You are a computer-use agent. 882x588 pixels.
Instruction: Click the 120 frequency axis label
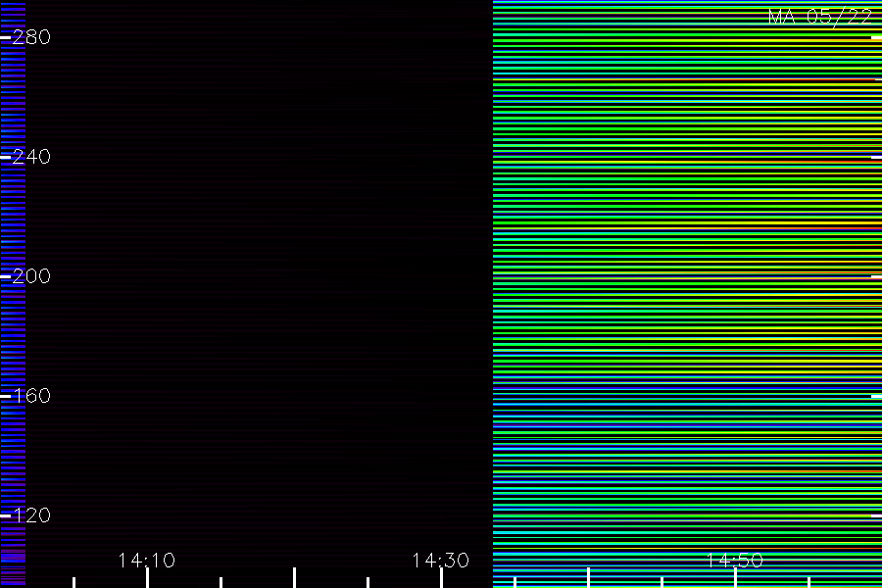pyautogui.click(x=31, y=514)
